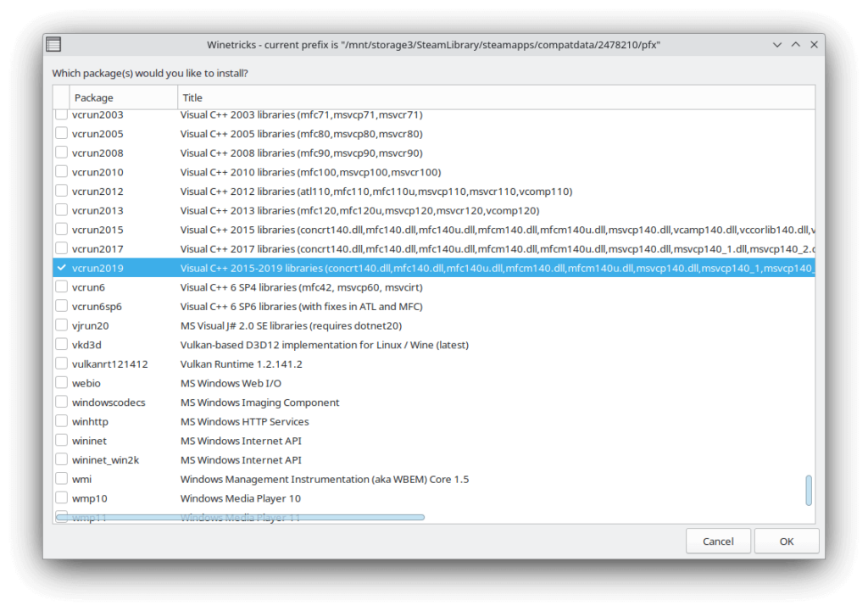The height and width of the screenshot is (611, 868).
Task: Select the vkd3d package name
Action: click(87, 345)
